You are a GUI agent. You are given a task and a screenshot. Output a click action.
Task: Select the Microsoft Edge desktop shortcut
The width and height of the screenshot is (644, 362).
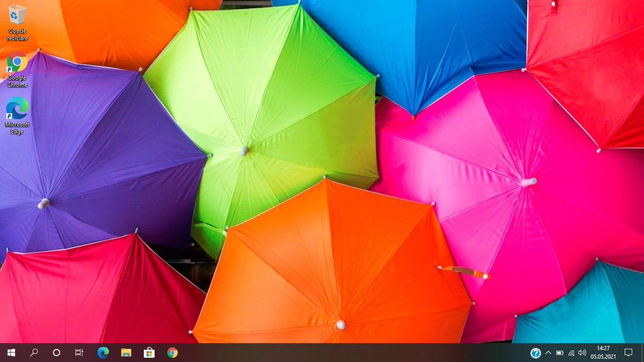[17, 108]
